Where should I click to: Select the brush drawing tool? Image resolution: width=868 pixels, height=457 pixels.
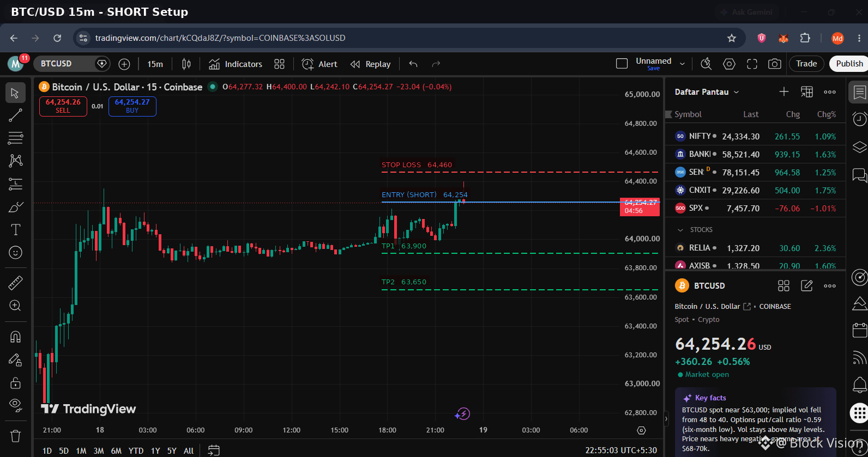15,207
